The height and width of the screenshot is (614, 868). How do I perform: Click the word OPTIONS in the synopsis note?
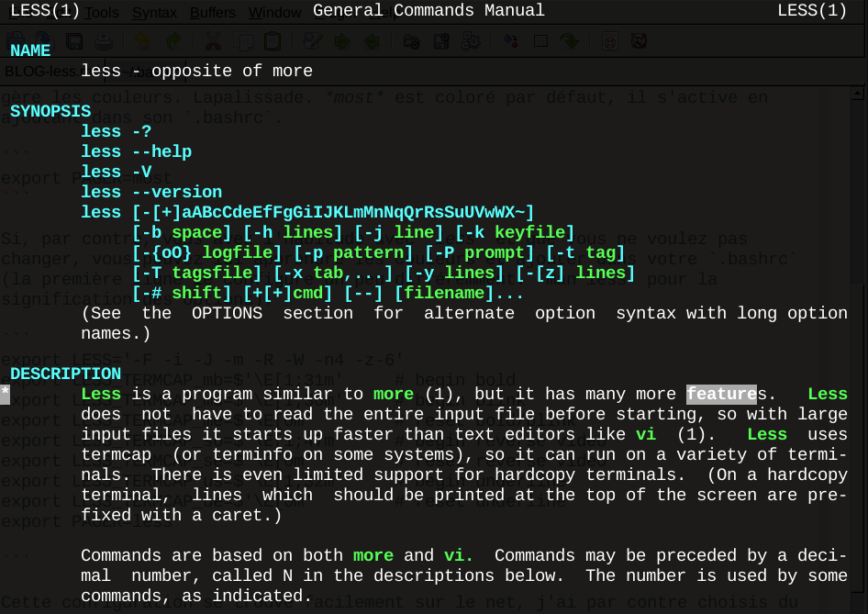pyautogui.click(x=227, y=313)
